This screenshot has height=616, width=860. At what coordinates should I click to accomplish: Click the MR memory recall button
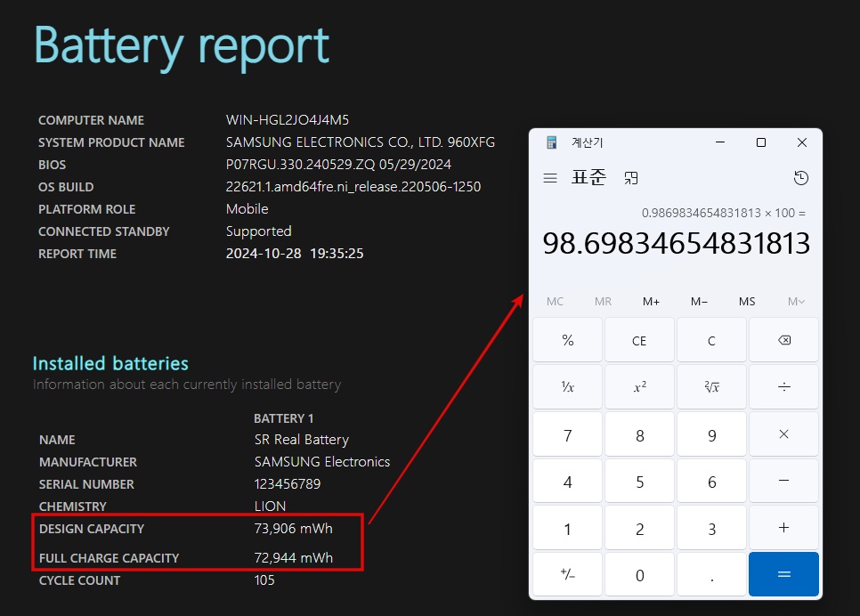point(603,301)
